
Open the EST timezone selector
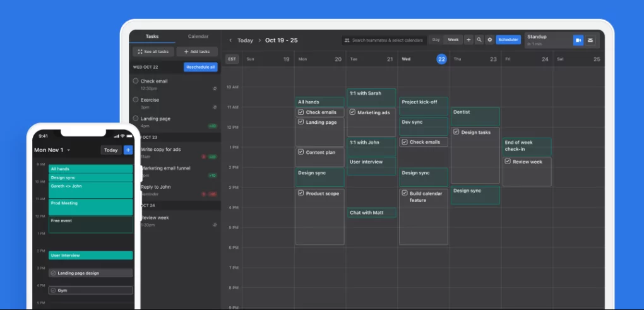(x=232, y=59)
